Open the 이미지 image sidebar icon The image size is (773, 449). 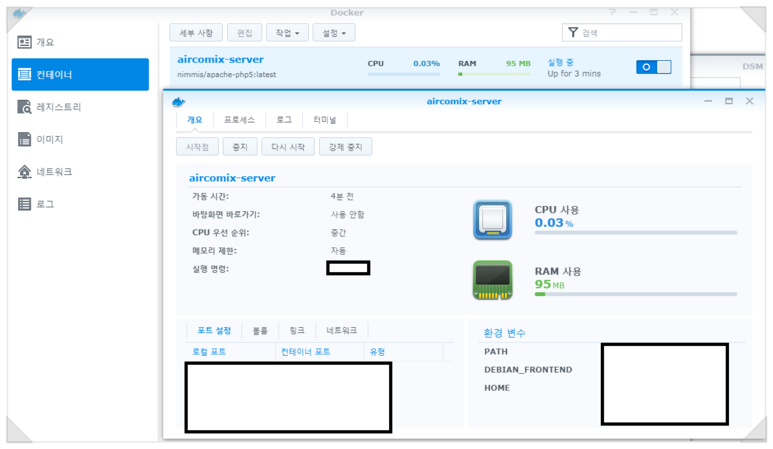[x=24, y=139]
